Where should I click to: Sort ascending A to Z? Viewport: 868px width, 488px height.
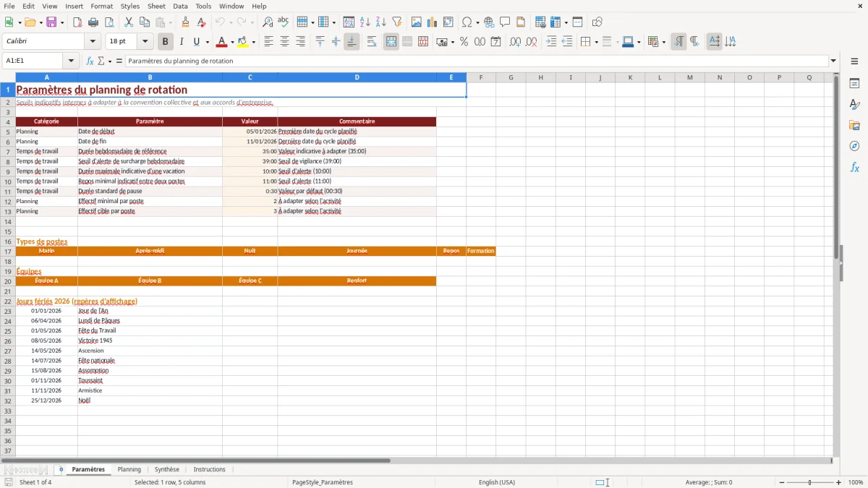pos(365,22)
